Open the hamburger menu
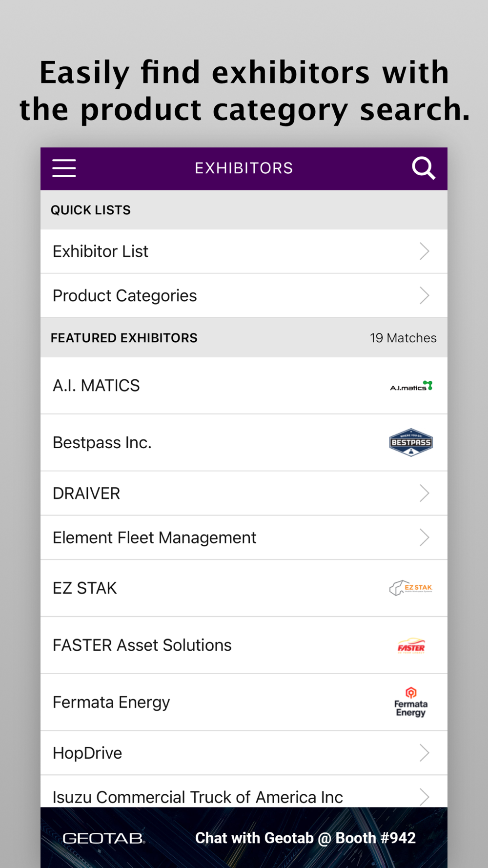Screen dimensions: 488x868 pos(64,168)
